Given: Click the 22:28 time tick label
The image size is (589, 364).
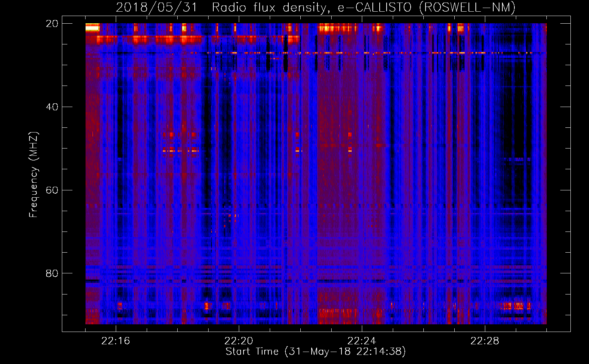Looking at the screenshot, I should [485, 341].
